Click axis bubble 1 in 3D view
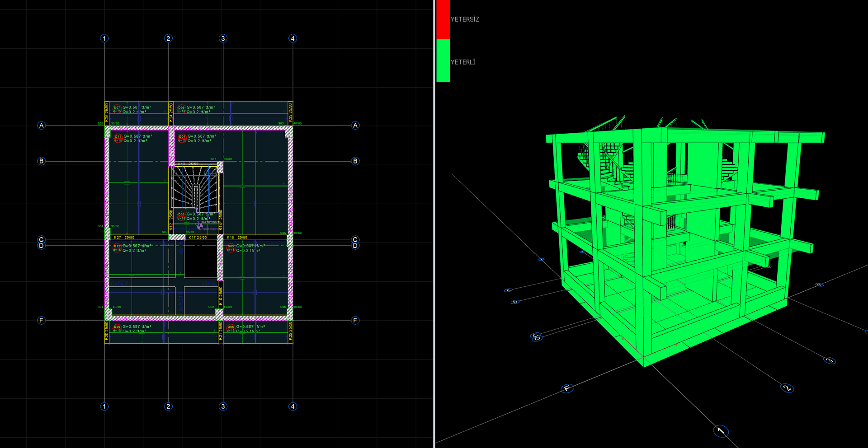The image size is (868, 448). [x=721, y=431]
